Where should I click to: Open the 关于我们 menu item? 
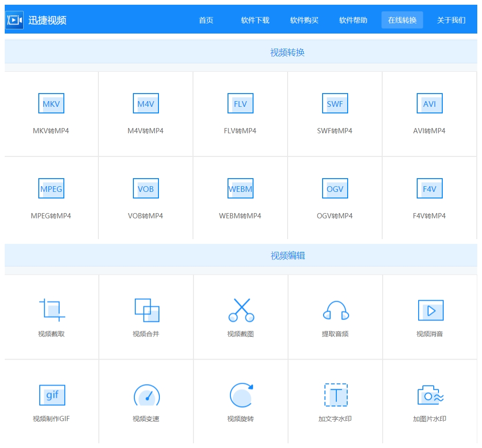tap(451, 20)
